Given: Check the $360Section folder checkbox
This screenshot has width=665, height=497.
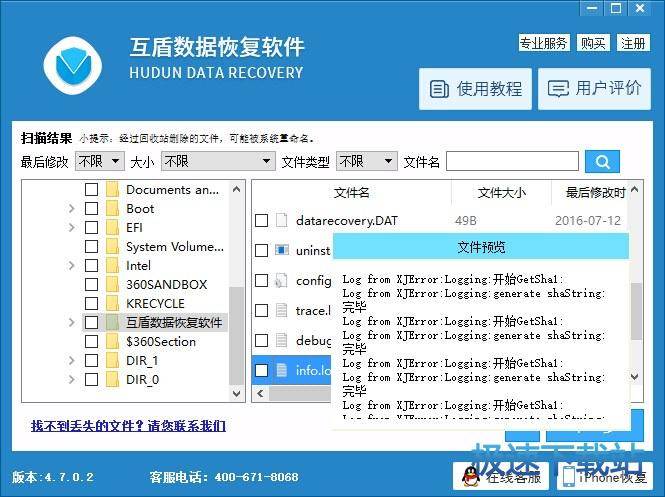Looking at the screenshot, I should [x=91, y=341].
